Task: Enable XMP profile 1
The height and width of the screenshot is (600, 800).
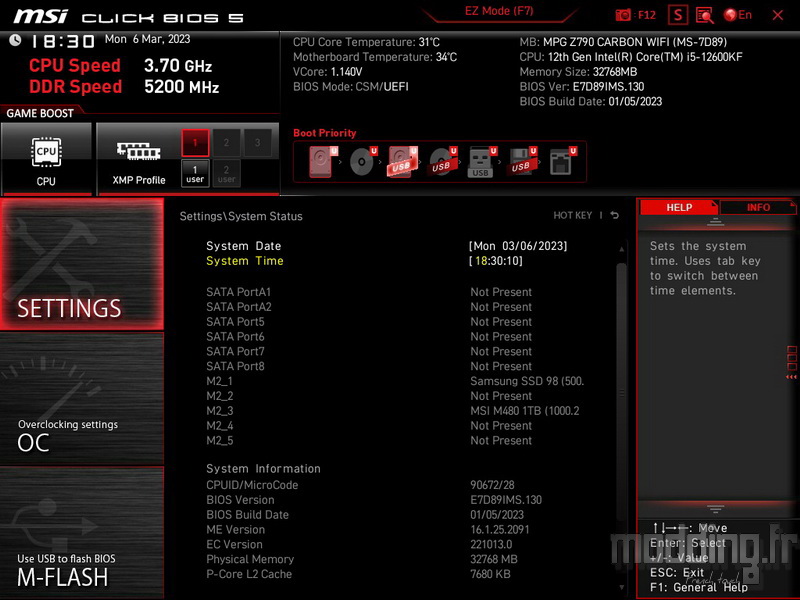Action: [x=195, y=143]
